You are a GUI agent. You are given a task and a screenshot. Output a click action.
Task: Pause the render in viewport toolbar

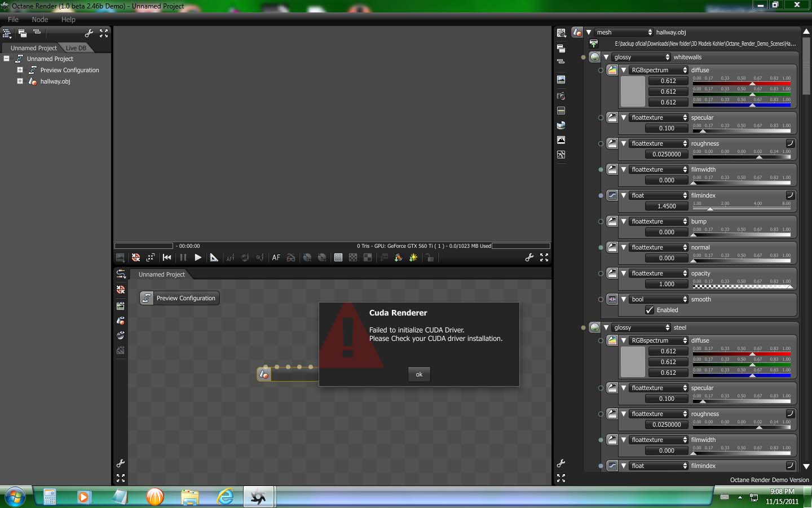183,257
